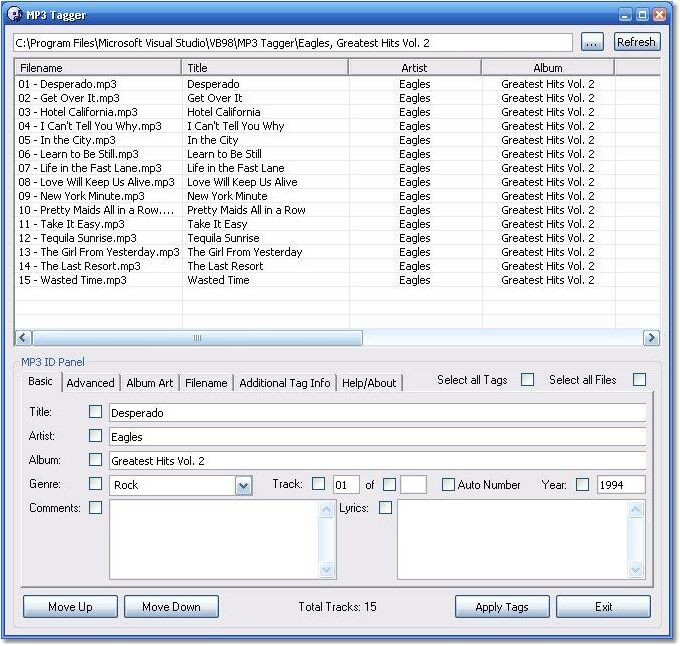Click the Album column header
Screen dimensions: 680x646
pos(548,68)
